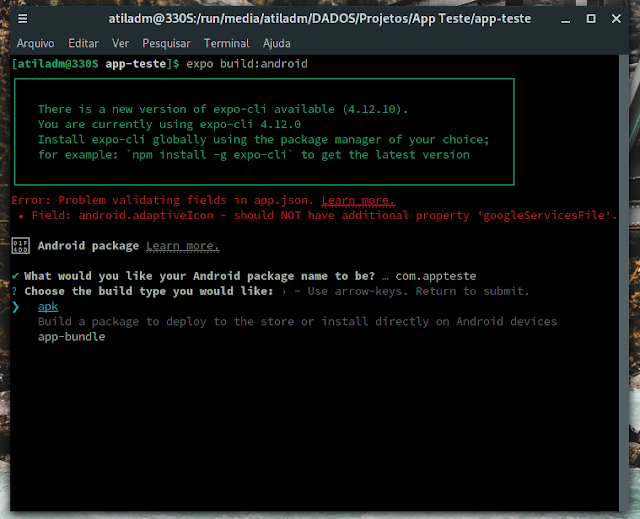Open the hamburger menu in title bar

(x=22, y=19)
